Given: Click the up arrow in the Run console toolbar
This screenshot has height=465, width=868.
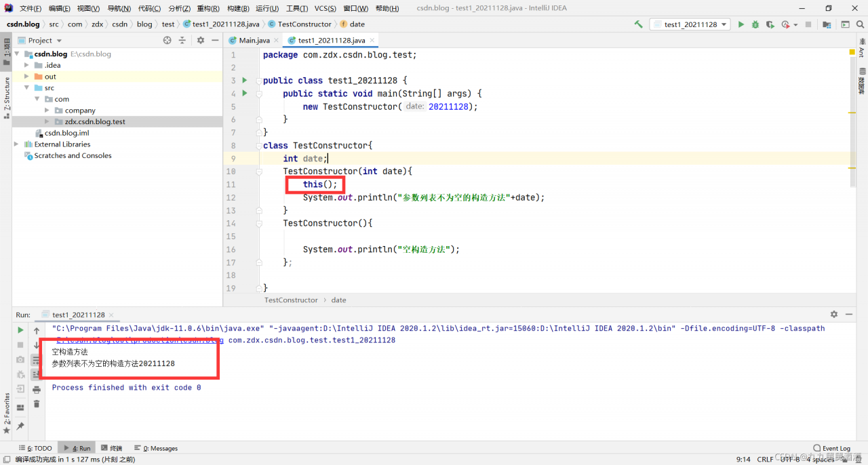Looking at the screenshot, I should point(37,331).
